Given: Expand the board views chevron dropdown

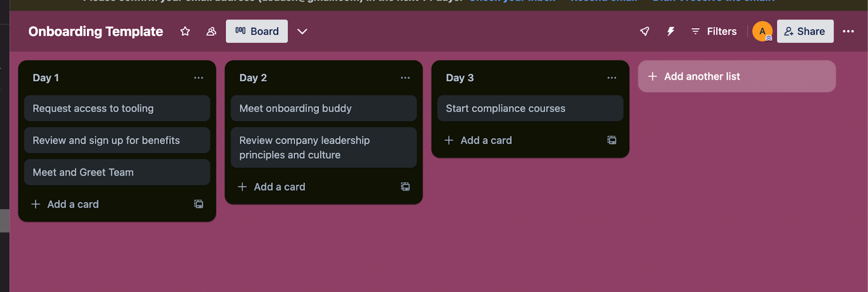Looking at the screenshot, I should [302, 31].
